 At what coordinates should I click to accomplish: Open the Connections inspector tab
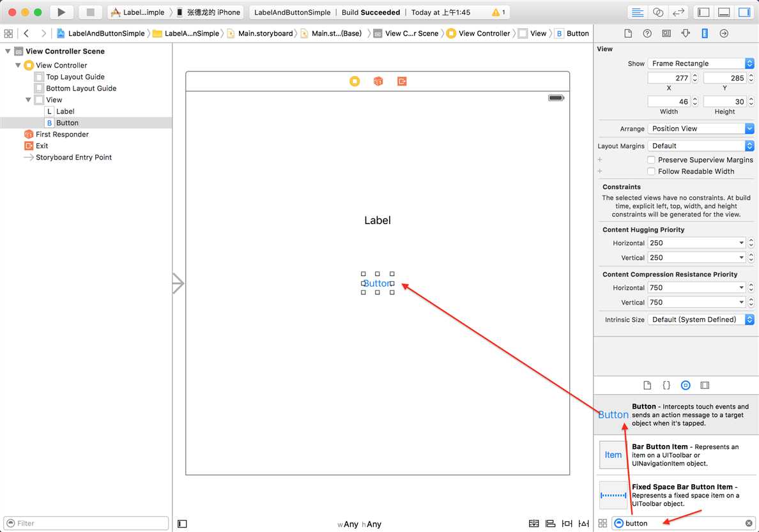[723, 33]
